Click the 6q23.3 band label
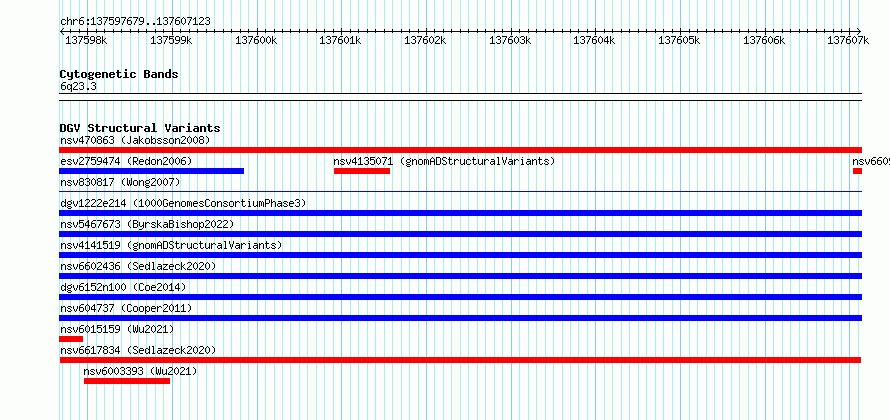This screenshot has width=890, height=420. click(x=76, y=86)
